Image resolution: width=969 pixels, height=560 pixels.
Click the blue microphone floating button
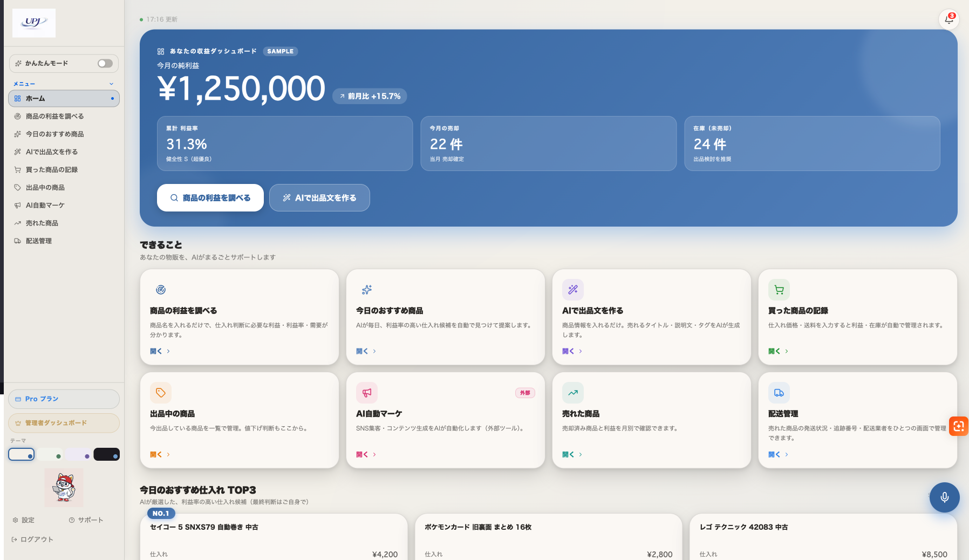(944, 497)
